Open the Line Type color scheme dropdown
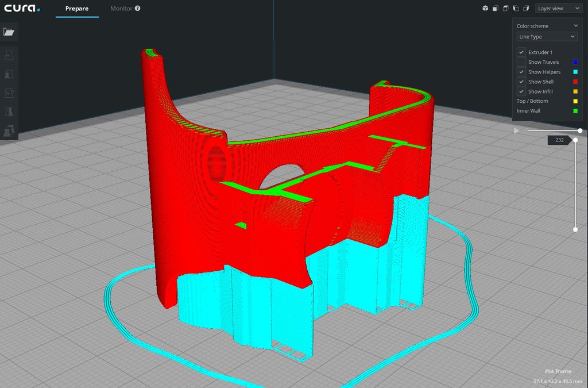588x388 pixels. tap(547, 37)
